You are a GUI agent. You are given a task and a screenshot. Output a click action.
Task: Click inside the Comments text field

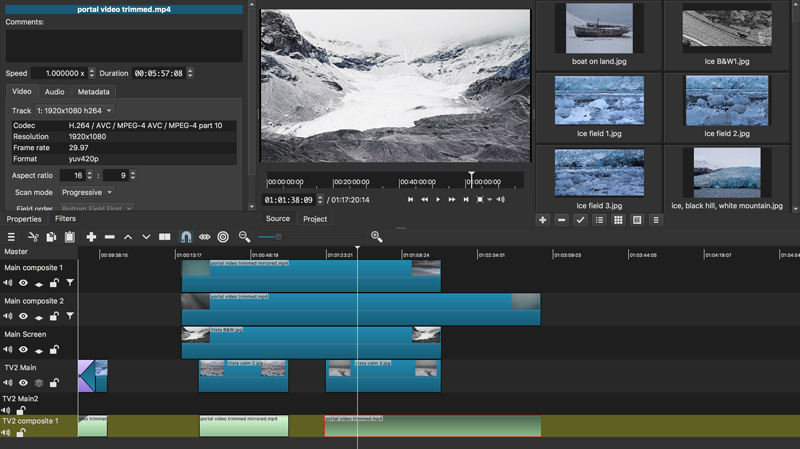click(x=124, y=46)
